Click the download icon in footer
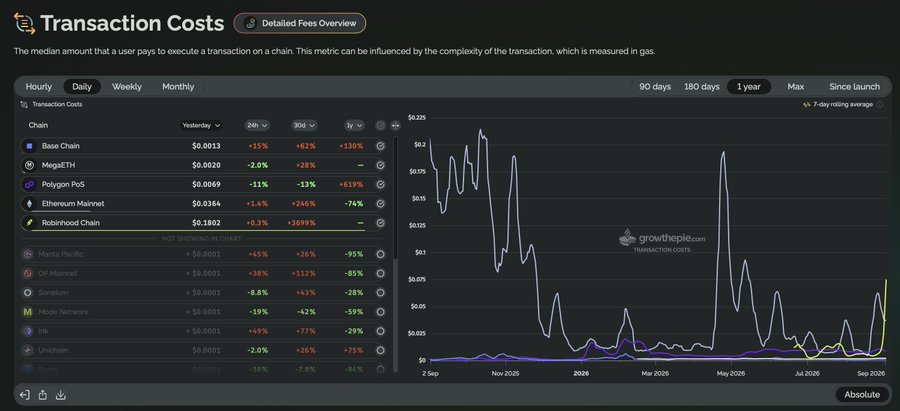This screenshot has width=900, height=411. [61, 395]
